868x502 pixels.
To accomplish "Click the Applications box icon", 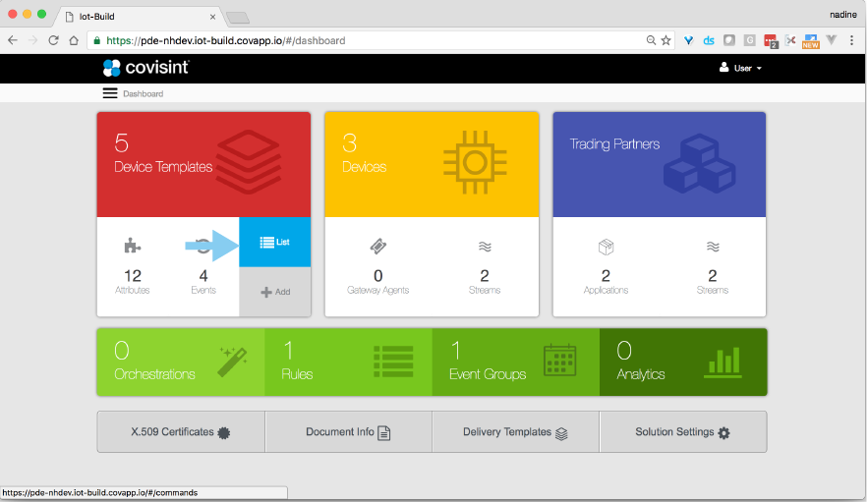I will (606, 247).
